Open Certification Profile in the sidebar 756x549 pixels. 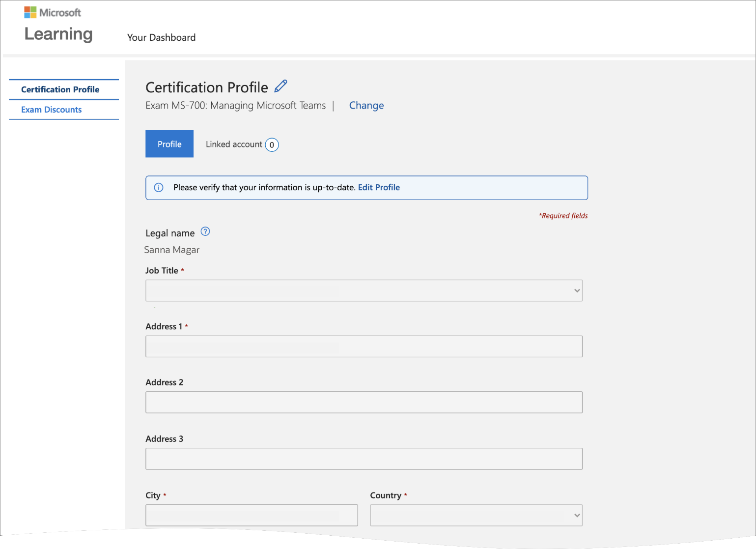coord(60,89)
